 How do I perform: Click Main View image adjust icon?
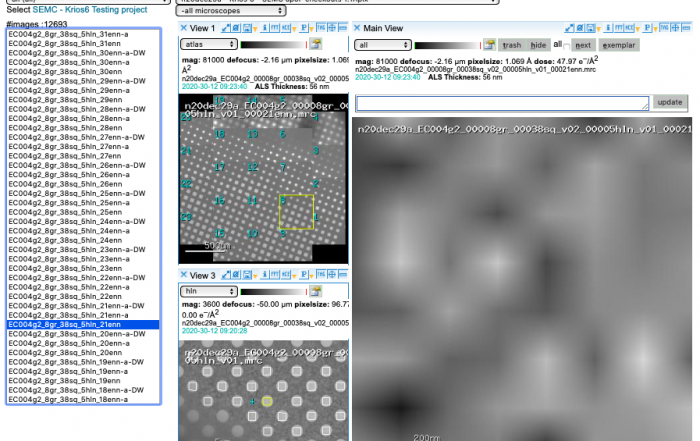coord(489,45)
